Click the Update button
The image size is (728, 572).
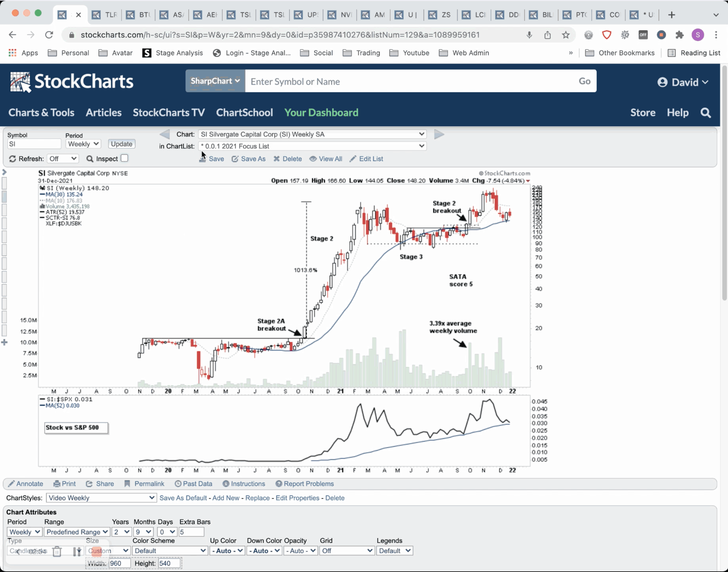[x=121, y=144]
